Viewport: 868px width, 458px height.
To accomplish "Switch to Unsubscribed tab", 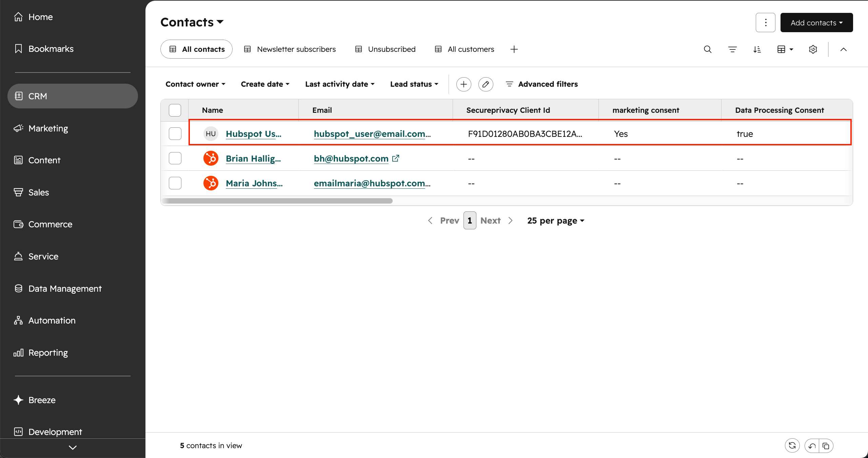I will click(x=385, y=49).
